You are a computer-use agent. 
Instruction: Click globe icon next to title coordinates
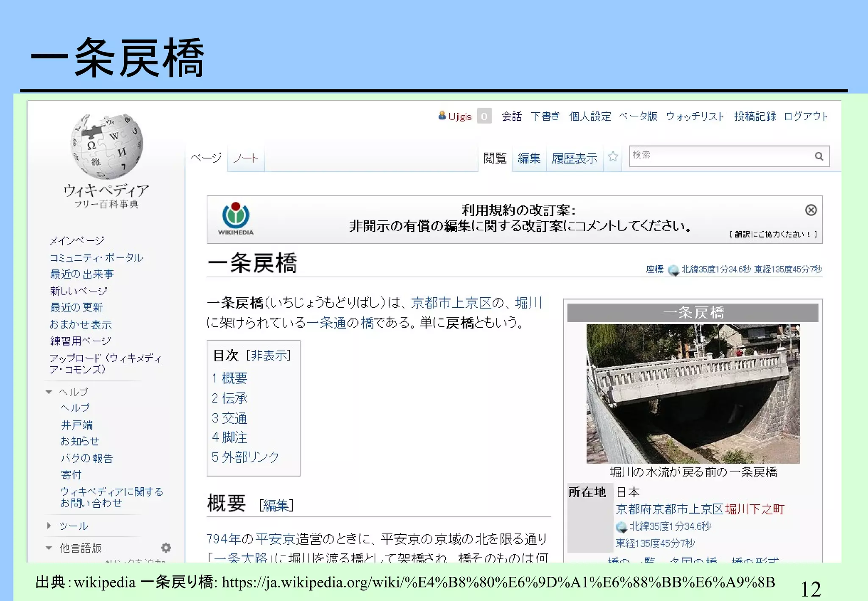pyautogui.click(x=673, y=270)
